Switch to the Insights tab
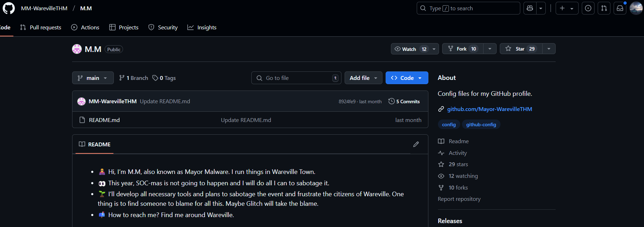 point(202,27)
